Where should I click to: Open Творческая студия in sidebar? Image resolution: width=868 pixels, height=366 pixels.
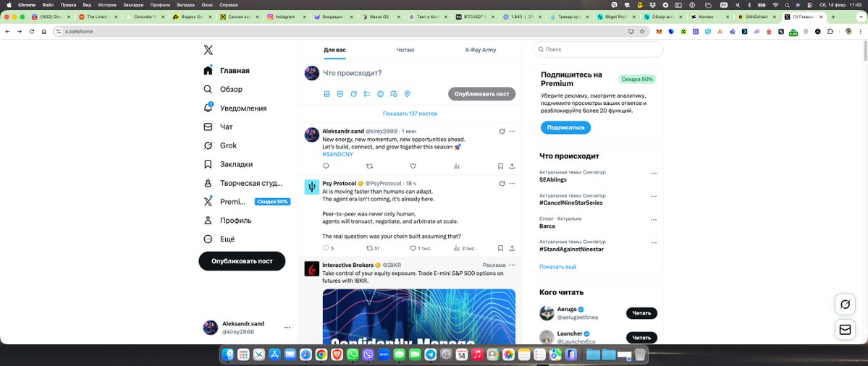[243, 183]
